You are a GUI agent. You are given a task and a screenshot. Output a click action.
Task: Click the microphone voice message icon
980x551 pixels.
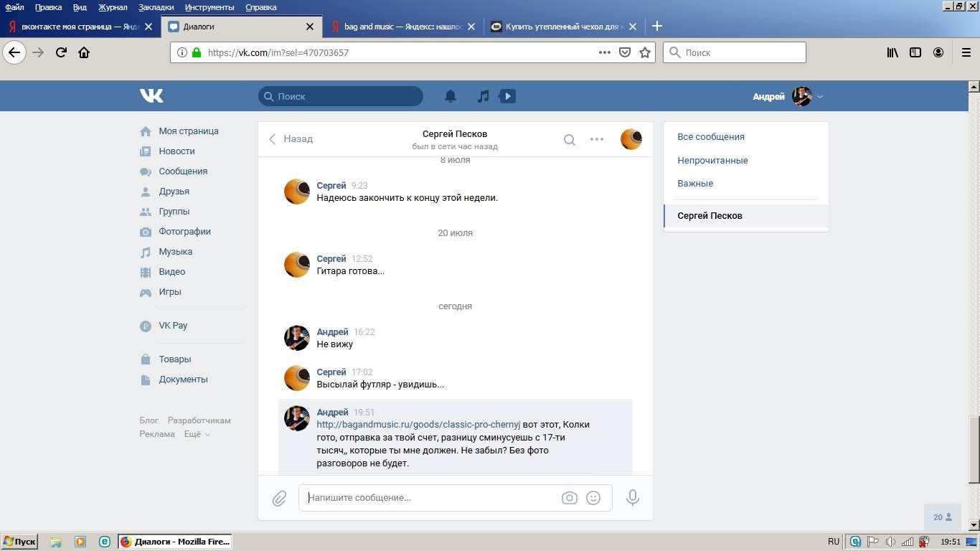tap(632, 498)
